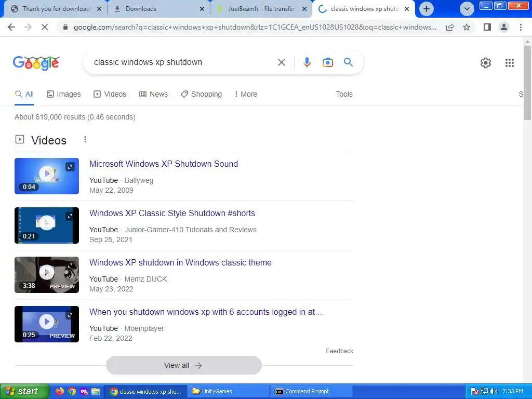Open the security alert tray icon

tap(475, 391)
